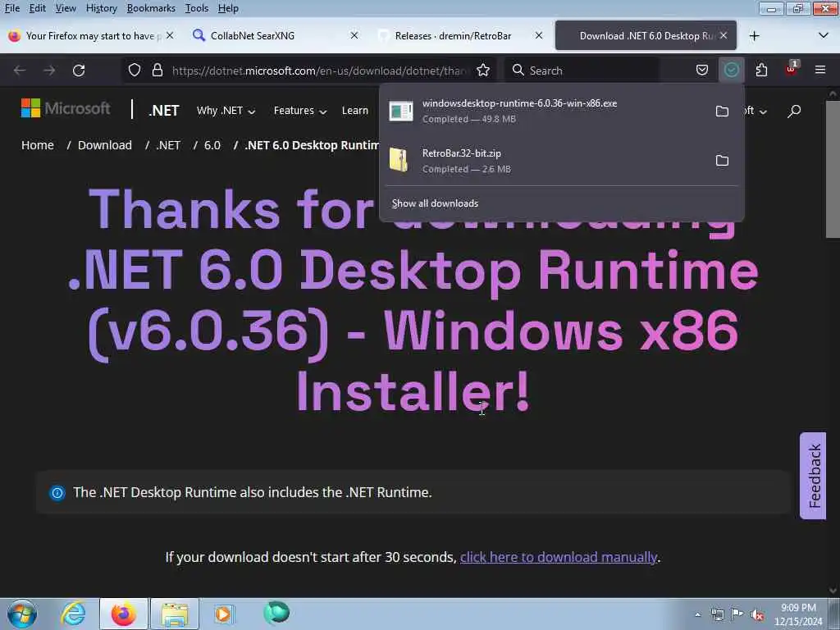The image size is (840, 630).
Task: Open the Feedback side button
Action: click(813, 475)
